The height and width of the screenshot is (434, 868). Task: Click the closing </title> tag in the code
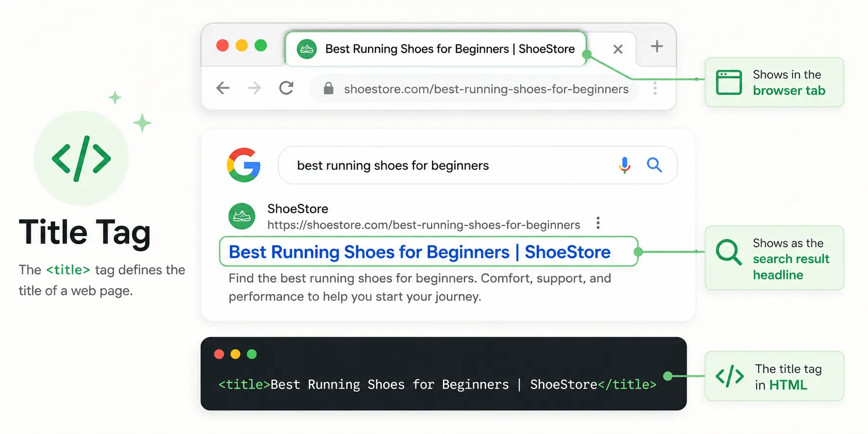[x=627, y=385]
